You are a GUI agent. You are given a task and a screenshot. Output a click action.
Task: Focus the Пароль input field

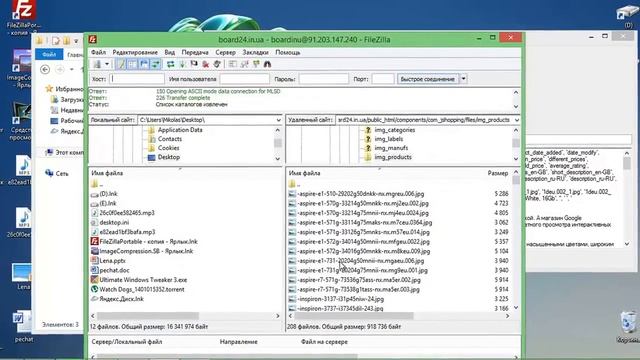(324, 79)
